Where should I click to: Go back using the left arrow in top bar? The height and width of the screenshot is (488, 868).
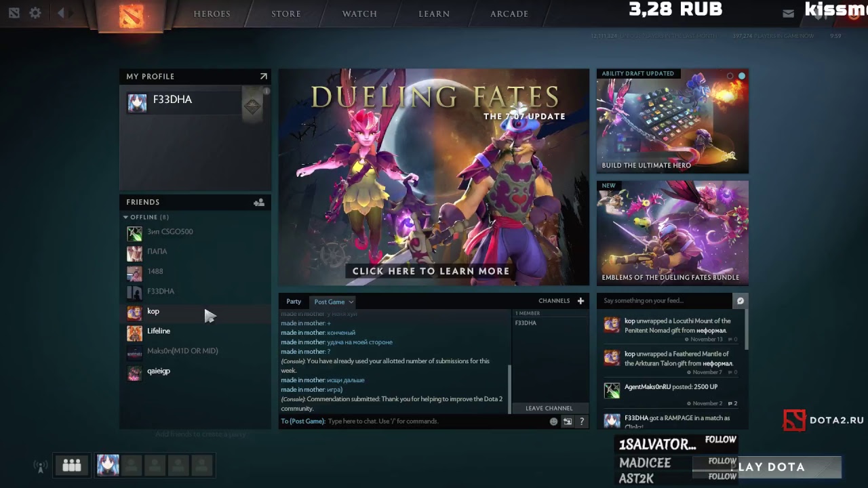click(x=60, y=13)
